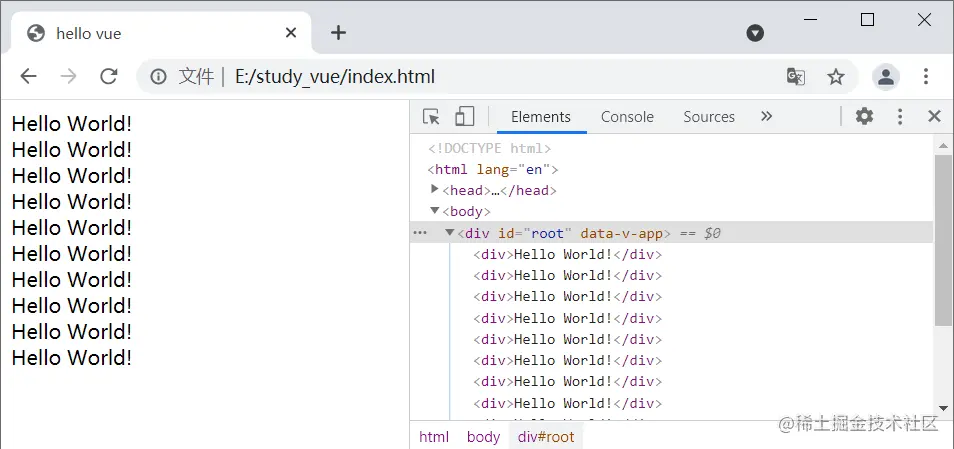Click the Elements panel scrollbar up arrow

(943, 145)
